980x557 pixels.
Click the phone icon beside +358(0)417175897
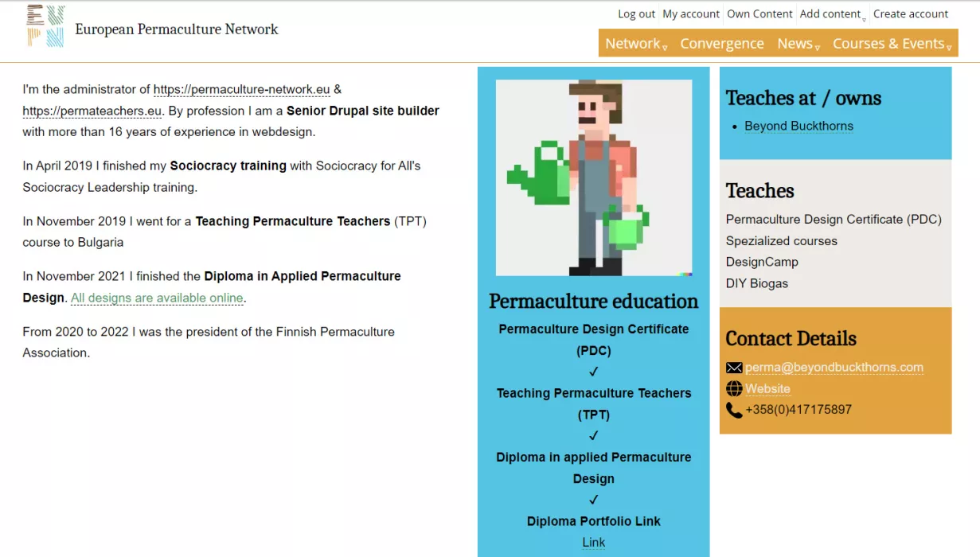(734, 411)
